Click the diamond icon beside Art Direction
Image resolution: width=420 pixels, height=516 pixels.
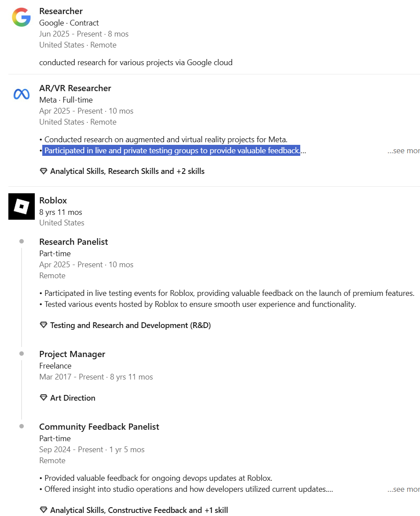coord(44,398)
